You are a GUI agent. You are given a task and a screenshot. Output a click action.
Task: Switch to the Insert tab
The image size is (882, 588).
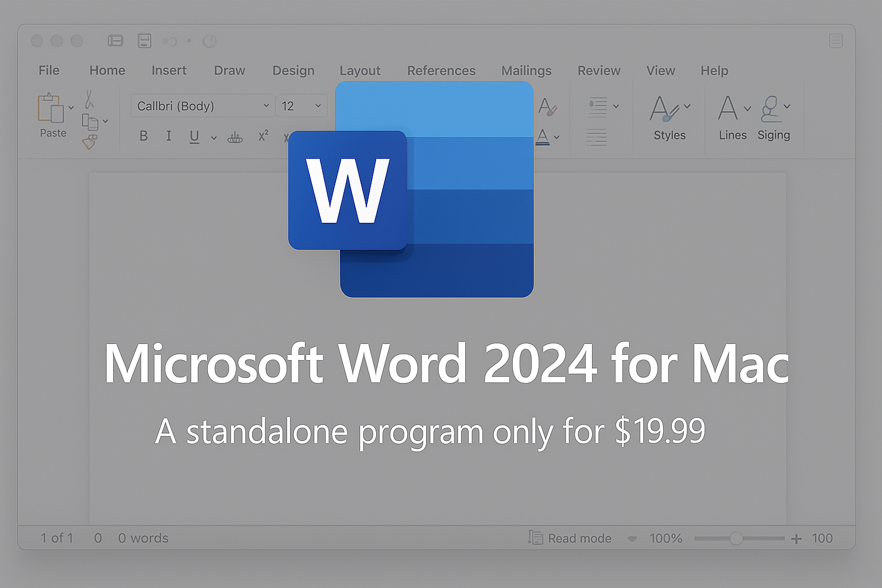(x=169, y=70)
